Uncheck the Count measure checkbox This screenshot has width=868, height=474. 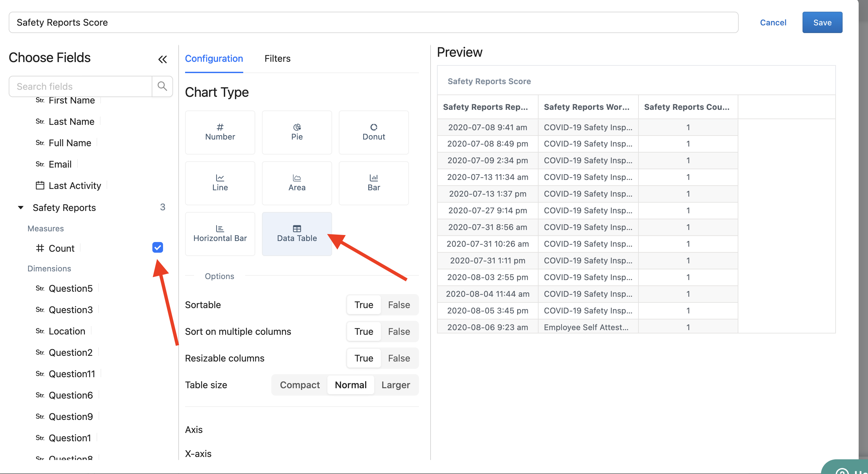[x=157, y=247]
